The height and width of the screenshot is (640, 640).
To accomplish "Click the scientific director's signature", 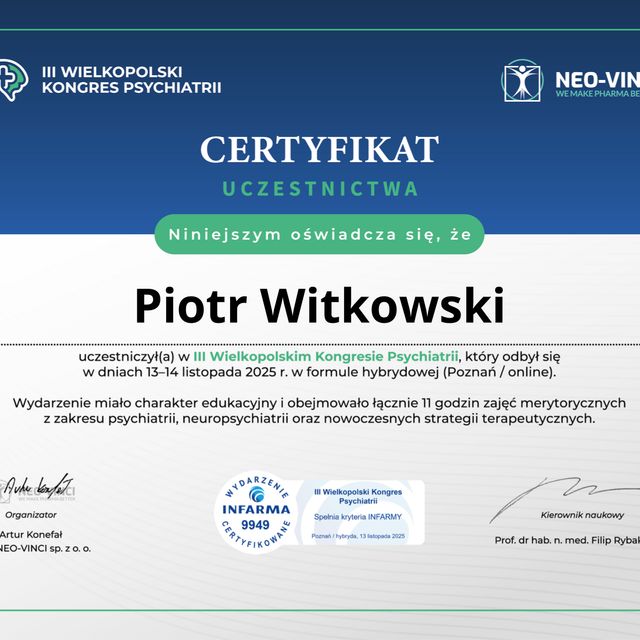I will point(564,499).
